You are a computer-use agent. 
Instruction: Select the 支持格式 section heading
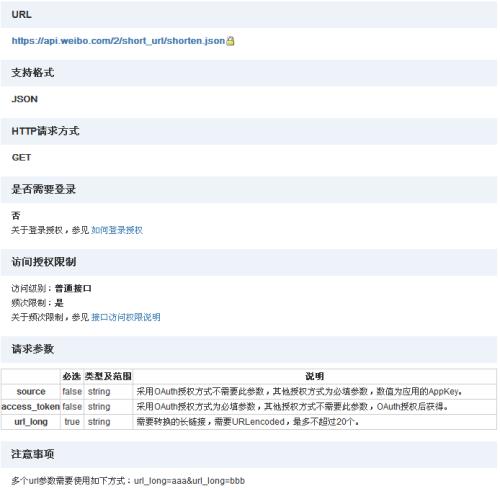tap(33, 72)
